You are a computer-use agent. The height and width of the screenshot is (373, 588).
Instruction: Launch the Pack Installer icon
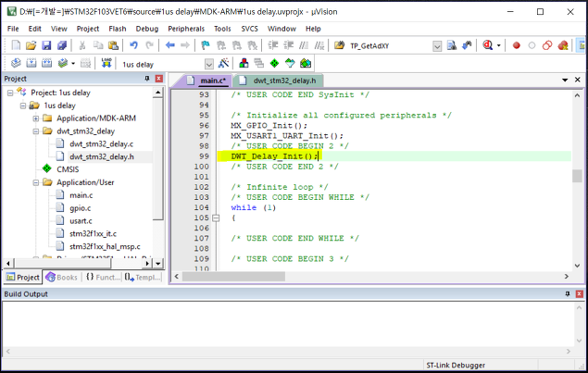pos(306,63)
